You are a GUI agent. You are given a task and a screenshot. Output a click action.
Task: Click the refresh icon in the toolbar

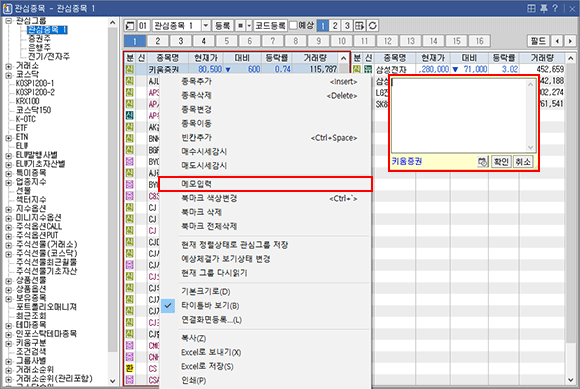click(x=372, y=26)
